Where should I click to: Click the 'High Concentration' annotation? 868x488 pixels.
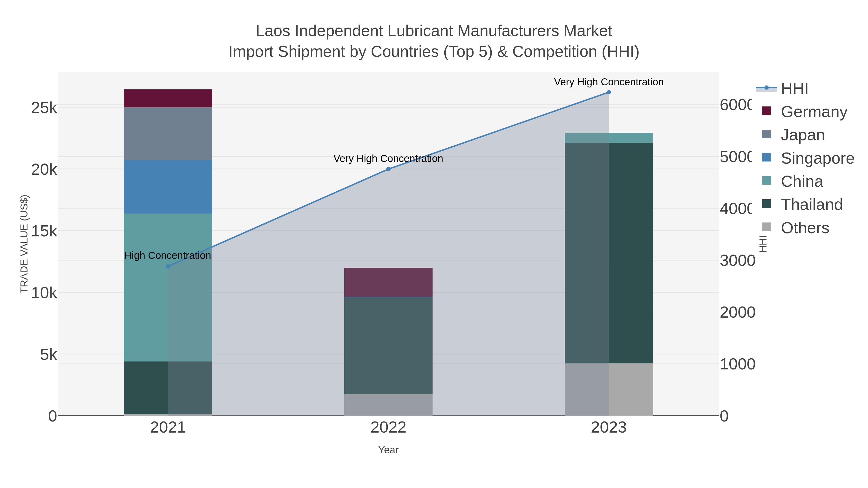[168, 256]
